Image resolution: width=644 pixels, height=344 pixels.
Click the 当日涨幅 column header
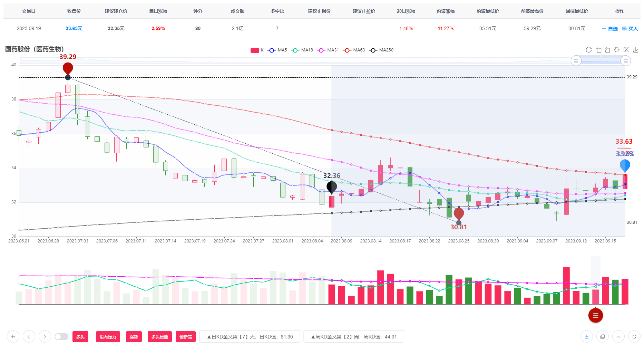pos(158,11)
